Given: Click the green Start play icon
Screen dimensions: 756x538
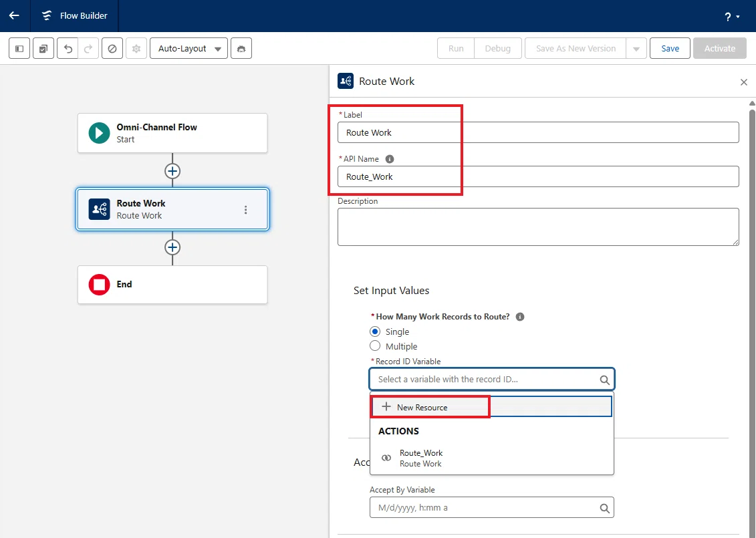Looking at the screenshot, I should (99, 133).
